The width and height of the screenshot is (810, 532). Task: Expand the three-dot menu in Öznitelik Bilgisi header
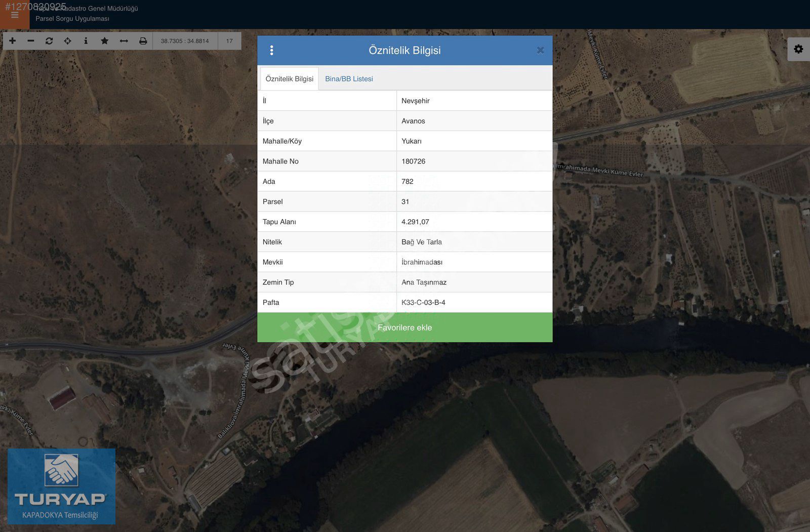click(x=272, y=50)
